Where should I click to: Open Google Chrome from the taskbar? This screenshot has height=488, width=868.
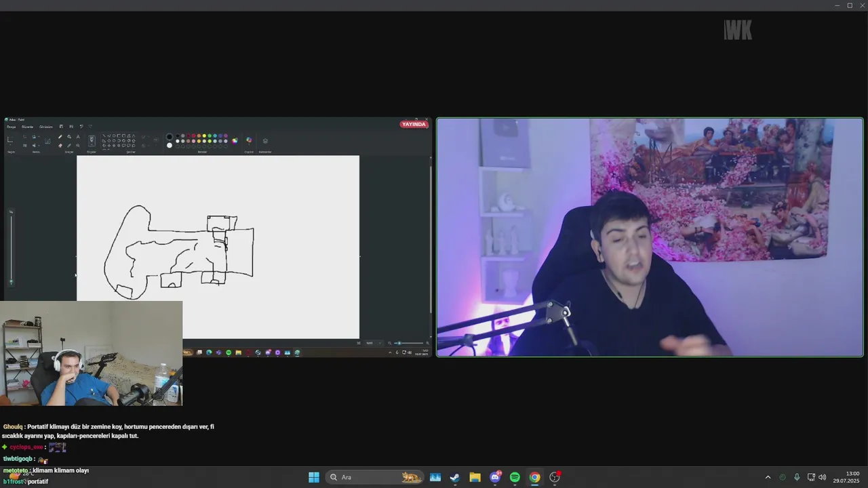click(x=535, y=477)
